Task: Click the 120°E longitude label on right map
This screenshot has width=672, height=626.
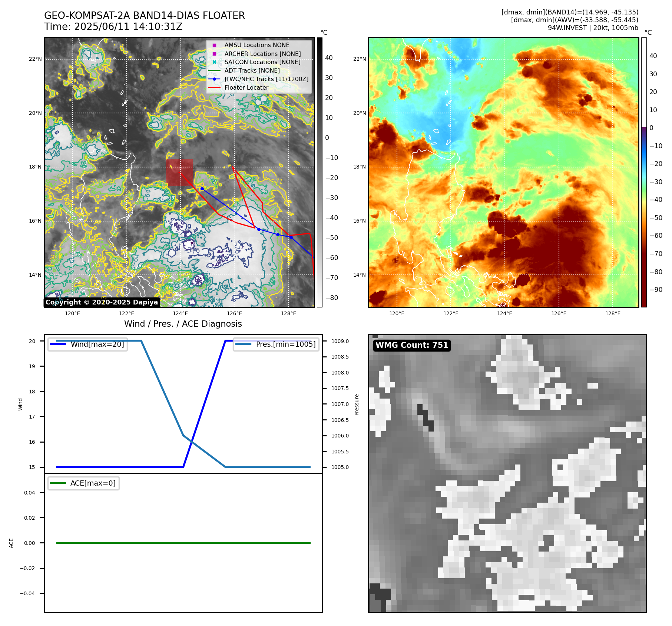Action: pyautogui.click(x=397, y=313)
